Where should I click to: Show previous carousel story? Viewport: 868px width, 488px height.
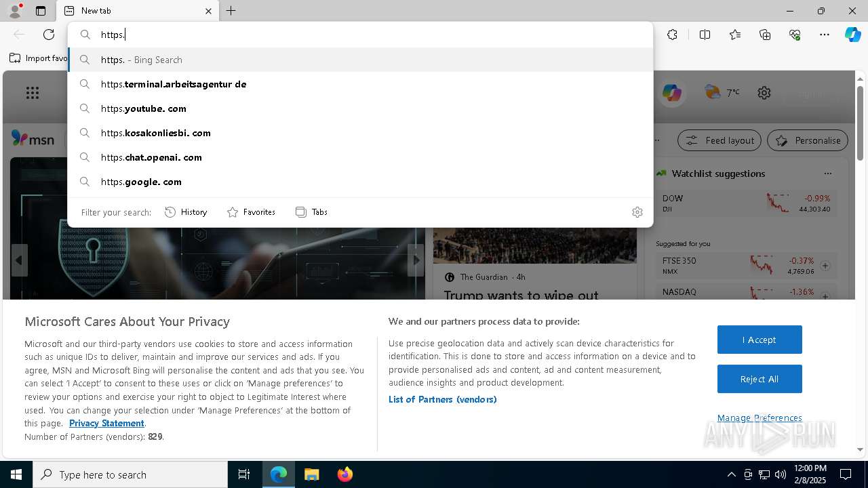pos(19,260)
